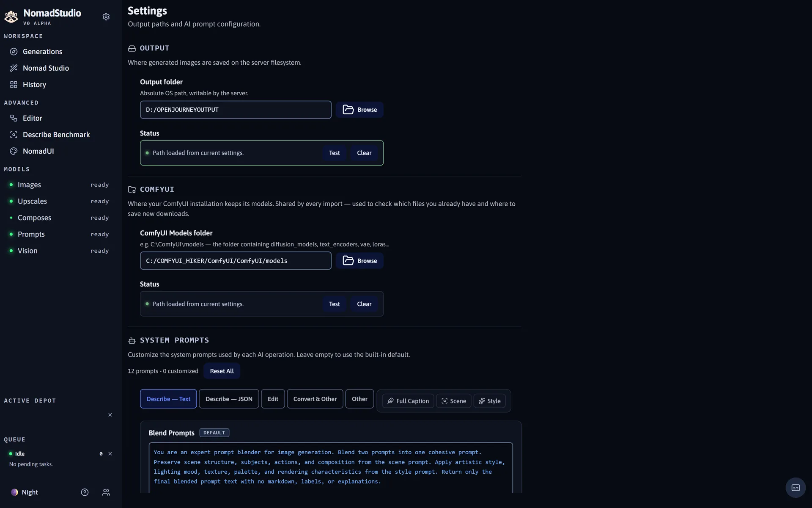The height and width of the screenshot is (508, 812).
Task: Click the Describe Benchmark scan icon
Action: point(14,135)
